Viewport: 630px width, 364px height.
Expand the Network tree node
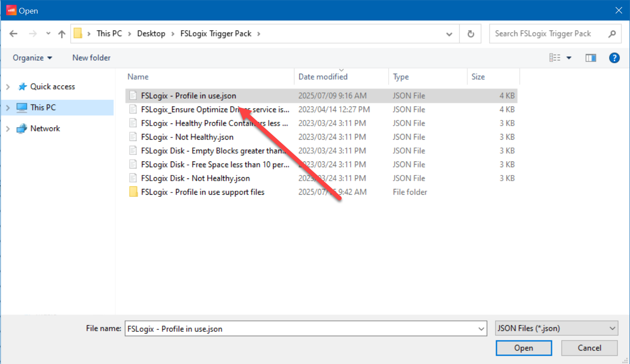pyautogui.click(x=8, y=128)
